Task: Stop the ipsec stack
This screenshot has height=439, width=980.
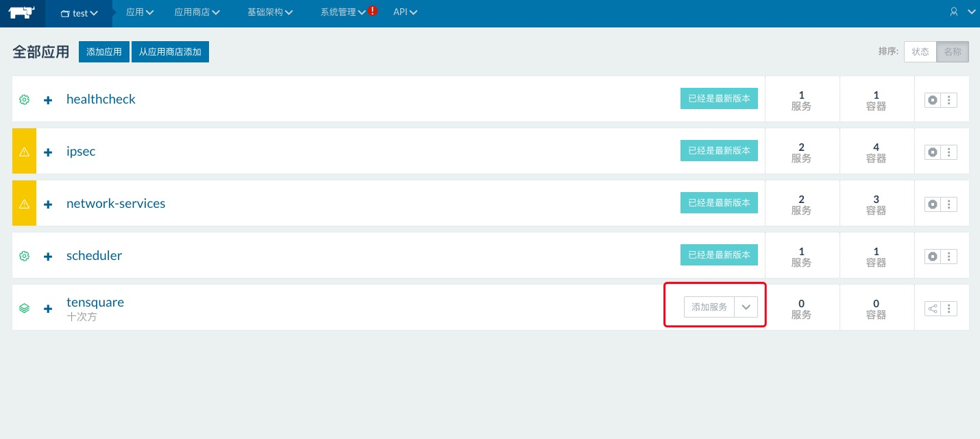Action: (x=933, y=152)
